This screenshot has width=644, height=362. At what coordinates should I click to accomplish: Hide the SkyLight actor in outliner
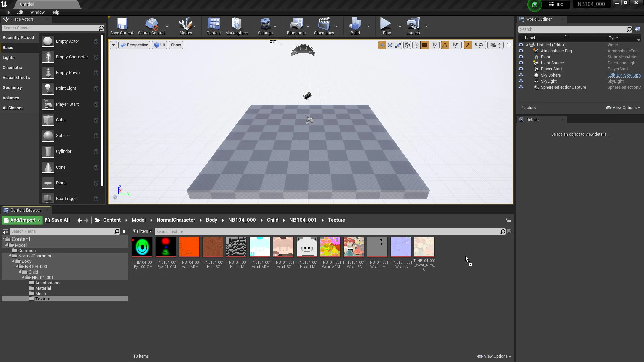click(521, 81)
